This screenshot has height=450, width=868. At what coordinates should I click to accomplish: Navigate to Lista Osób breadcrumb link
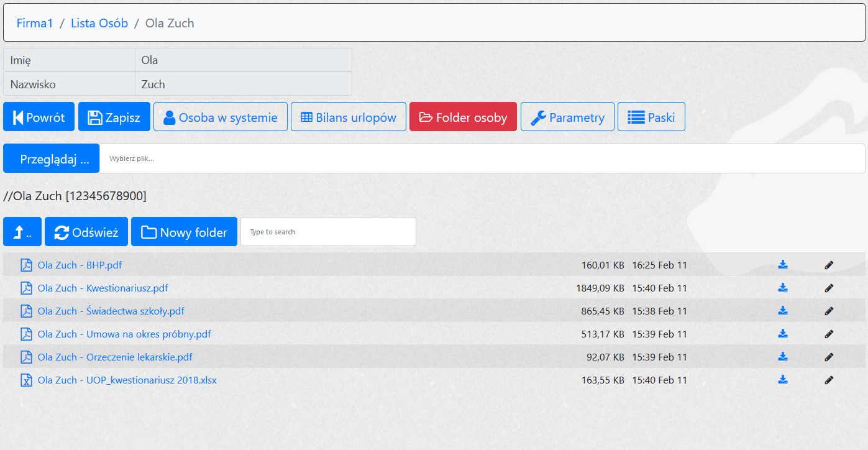pyautogui.click(x=99, y=24)
